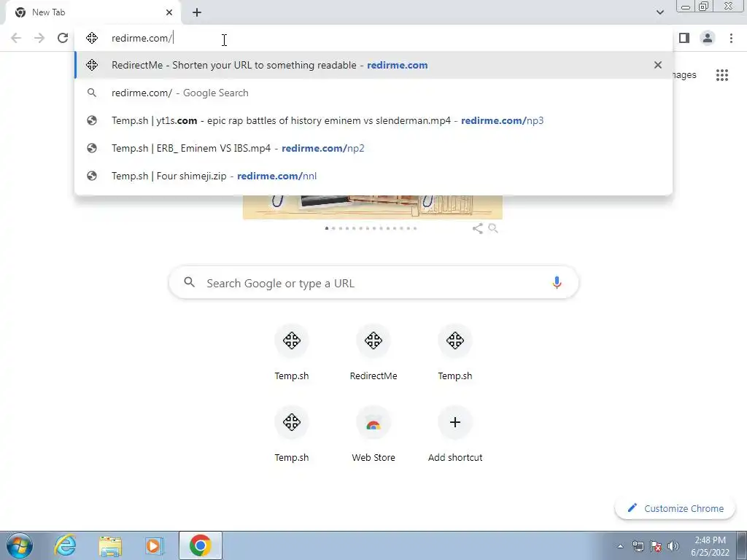Screen dimensions: 747x560
Task: Toggle the side panel icon
Action: tap(684, 38)
